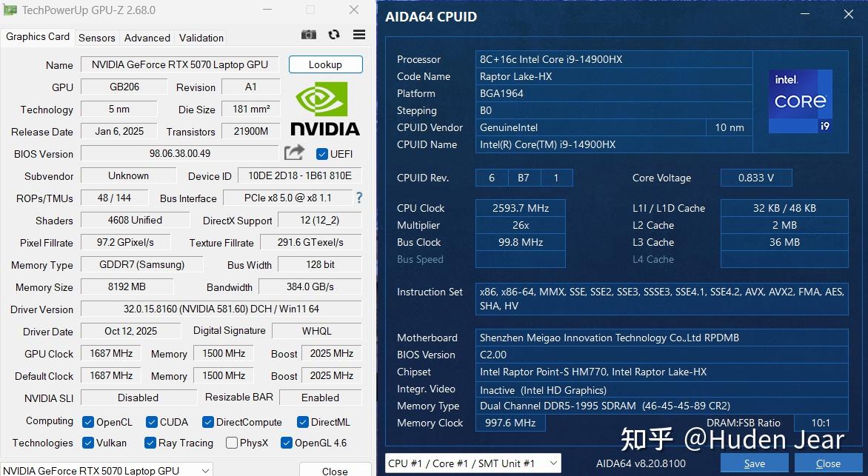This screenshot has height=476, width=868.
Task: Click the Digital Signature WHQL value
Action: click(317, 331)
